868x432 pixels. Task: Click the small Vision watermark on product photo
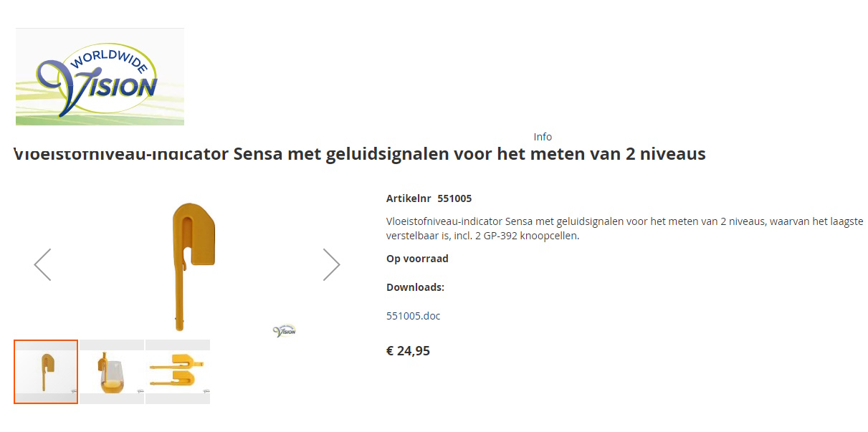click(x=285, y=330)
